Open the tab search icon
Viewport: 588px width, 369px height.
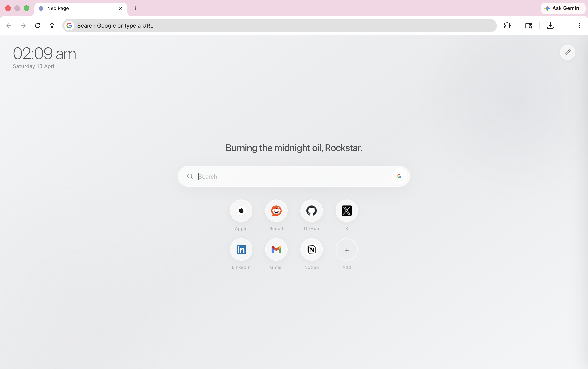pyautogui.click(x=529, y=26)
